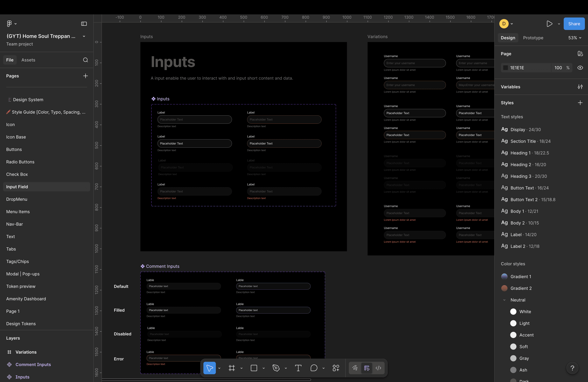This screenshot has width=588, height=382.
Task: Open the Actions components tool
Action: click(x=336, y=368)
